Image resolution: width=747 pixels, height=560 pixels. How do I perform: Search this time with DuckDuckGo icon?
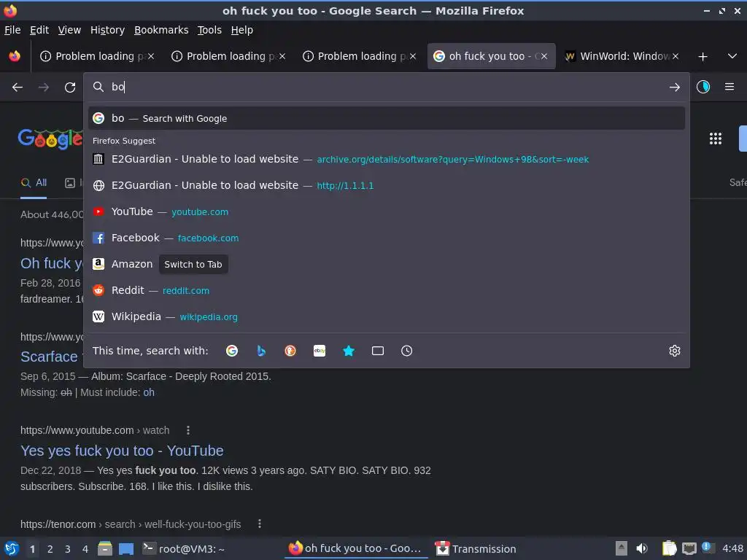pos(290,351)
